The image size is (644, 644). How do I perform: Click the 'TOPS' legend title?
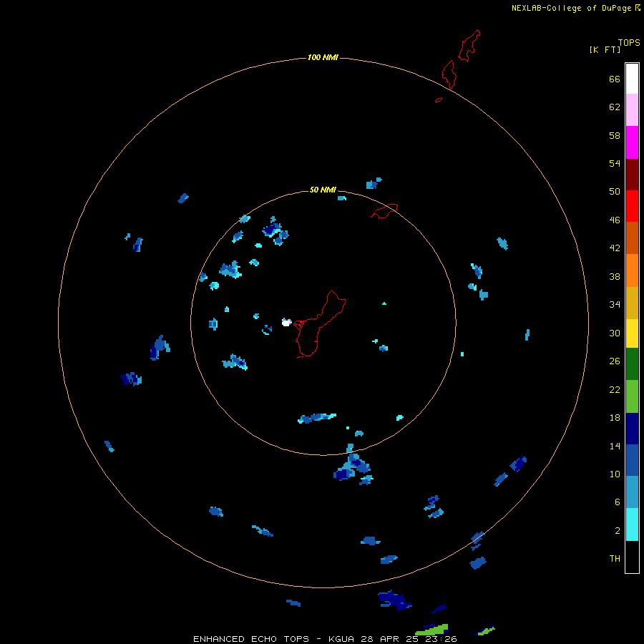click(x=629, y=42)
